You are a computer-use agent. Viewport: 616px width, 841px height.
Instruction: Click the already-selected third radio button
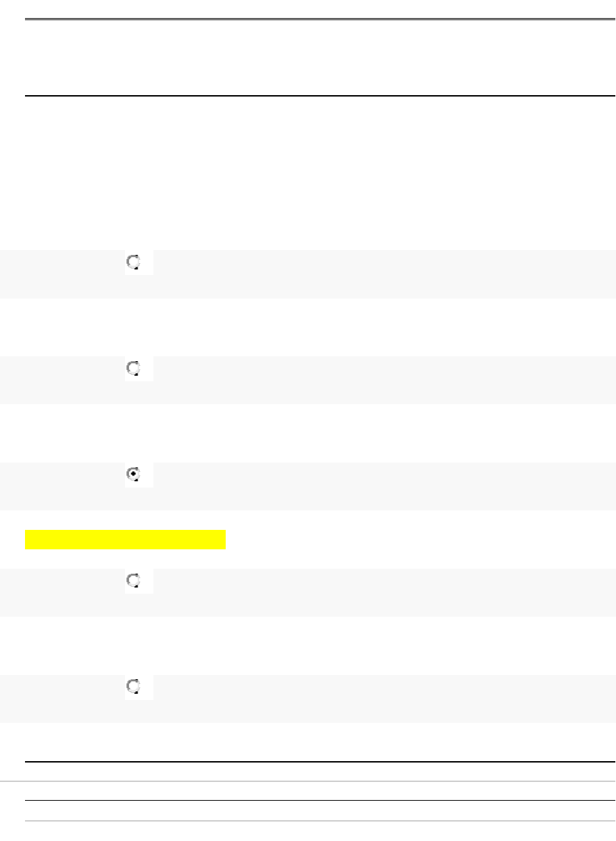point(133,474)
